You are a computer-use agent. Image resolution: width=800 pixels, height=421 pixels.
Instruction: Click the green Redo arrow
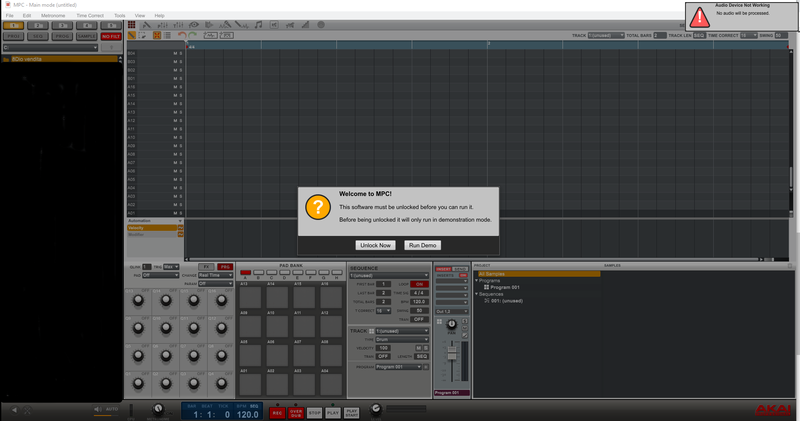click(x=192, y=35)
